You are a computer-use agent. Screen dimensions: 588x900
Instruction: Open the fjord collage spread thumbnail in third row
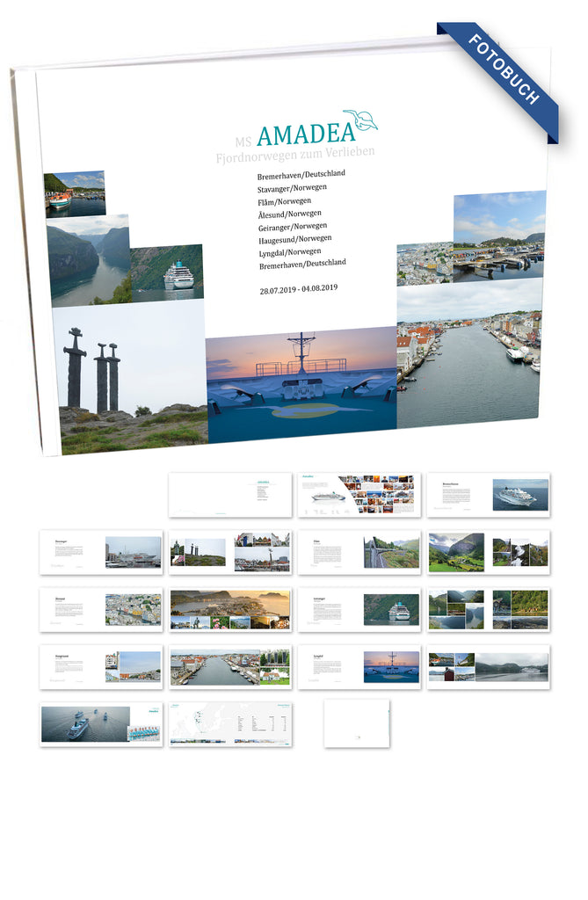pos(489,610)
